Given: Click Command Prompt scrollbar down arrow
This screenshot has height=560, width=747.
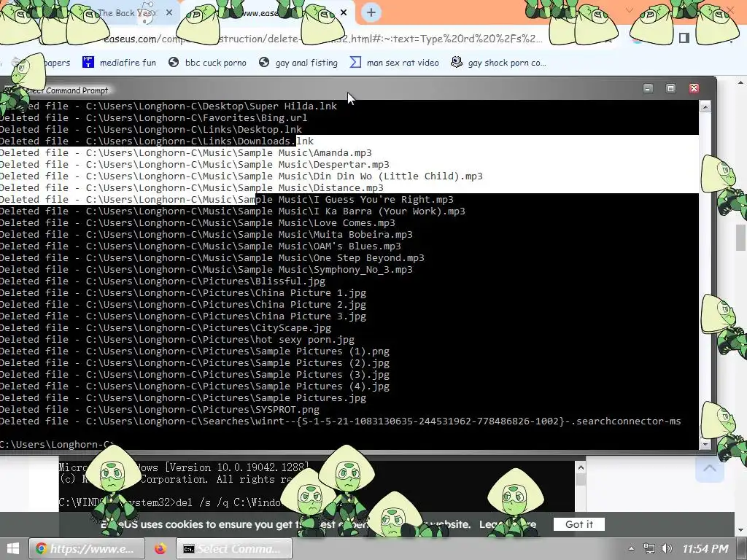Looking at the screenshot, I should point(705,444).
